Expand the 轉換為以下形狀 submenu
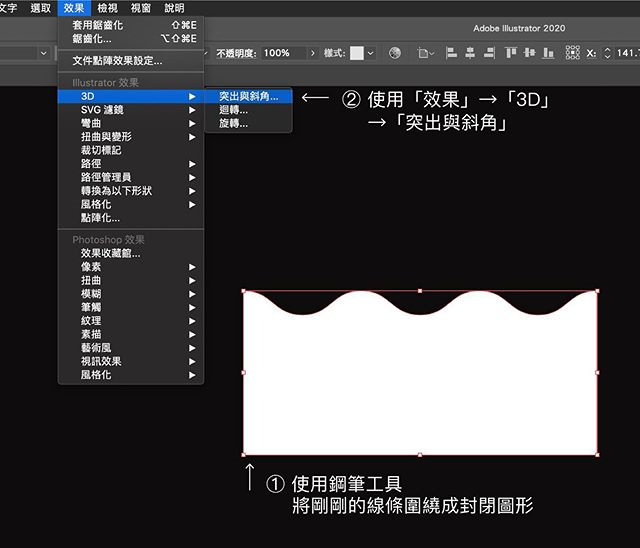640x548 pixels. (x=131, y=191)
